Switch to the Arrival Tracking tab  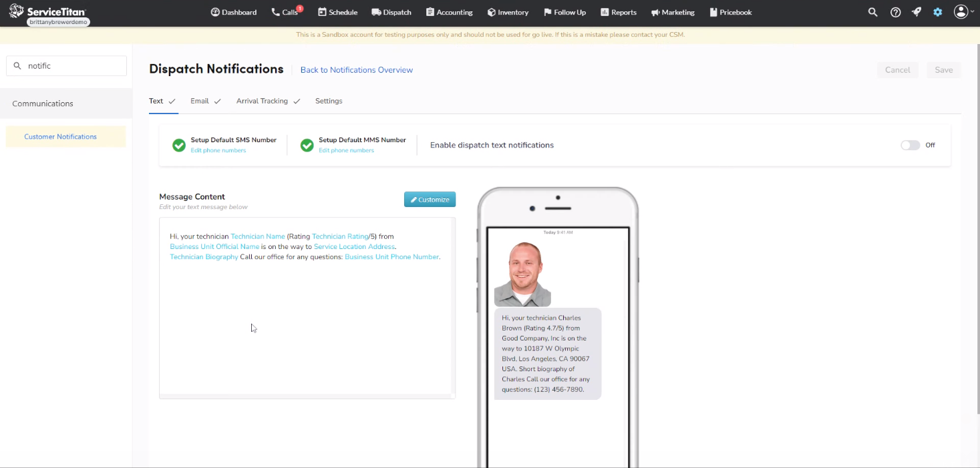click(262, 101)
